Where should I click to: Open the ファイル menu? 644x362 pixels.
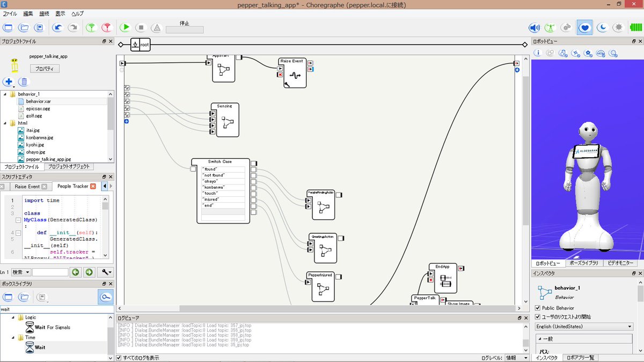pyautogui.click(x=10, y=13)
